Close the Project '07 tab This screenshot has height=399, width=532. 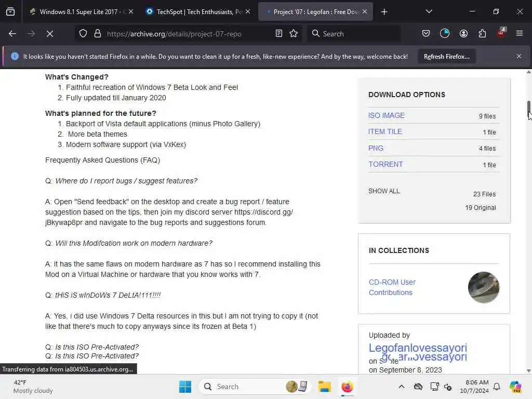click(365, 11)
